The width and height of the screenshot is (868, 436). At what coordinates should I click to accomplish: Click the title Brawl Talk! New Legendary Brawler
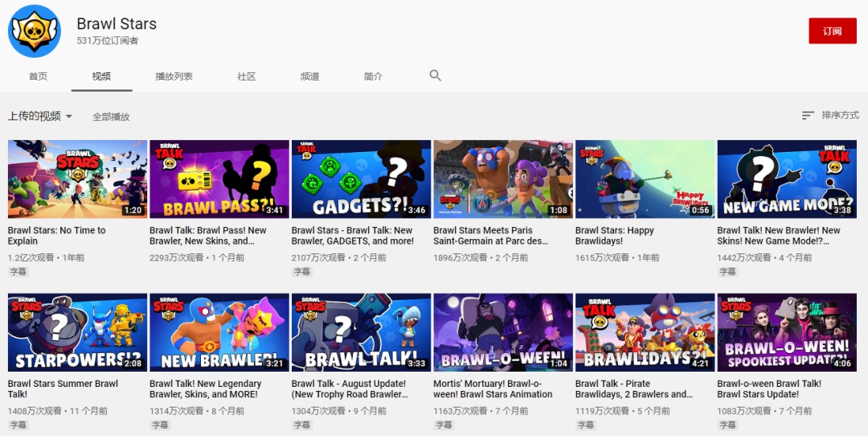(x=206, y=389)
